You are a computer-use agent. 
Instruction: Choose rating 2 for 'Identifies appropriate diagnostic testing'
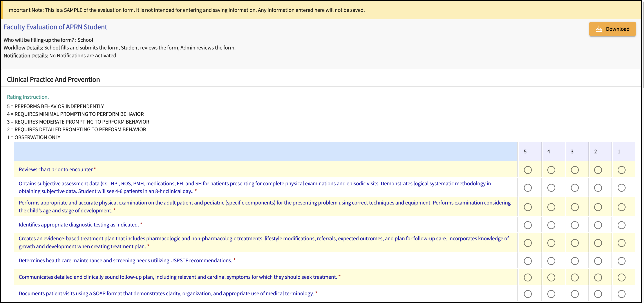click(598, 225)
